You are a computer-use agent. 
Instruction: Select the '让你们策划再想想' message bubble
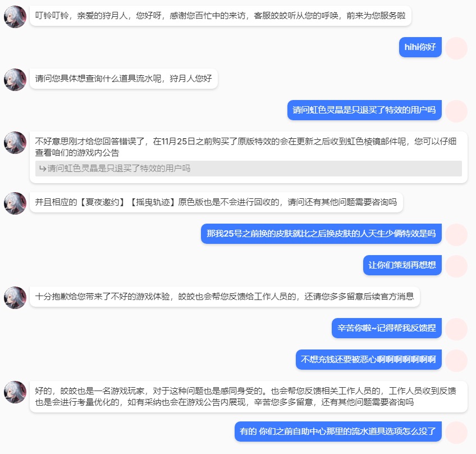(402, 265)
